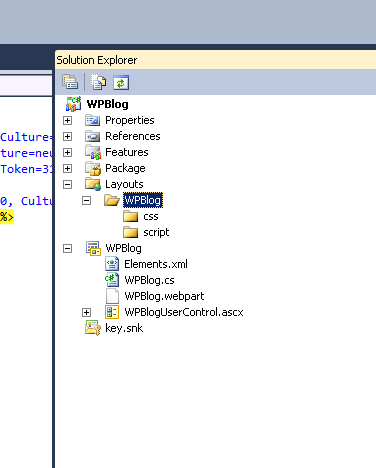376x468 pixels.
Task: Select the css folder label
Action: [151, 217]
